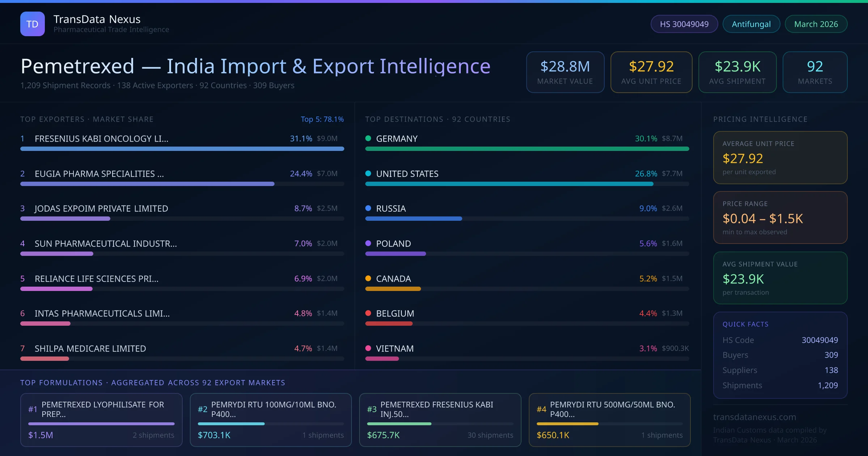Open the #4 Pemrydi RTU 500MG/50ML card

(x=609, y=419)
